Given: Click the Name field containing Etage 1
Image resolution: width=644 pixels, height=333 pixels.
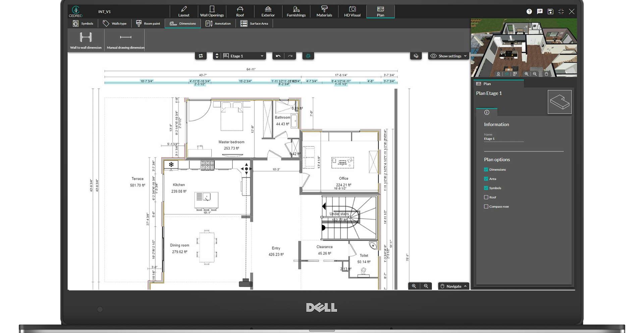Looking at the screenshot, I should pyautogui.click(x=503, y=139).
